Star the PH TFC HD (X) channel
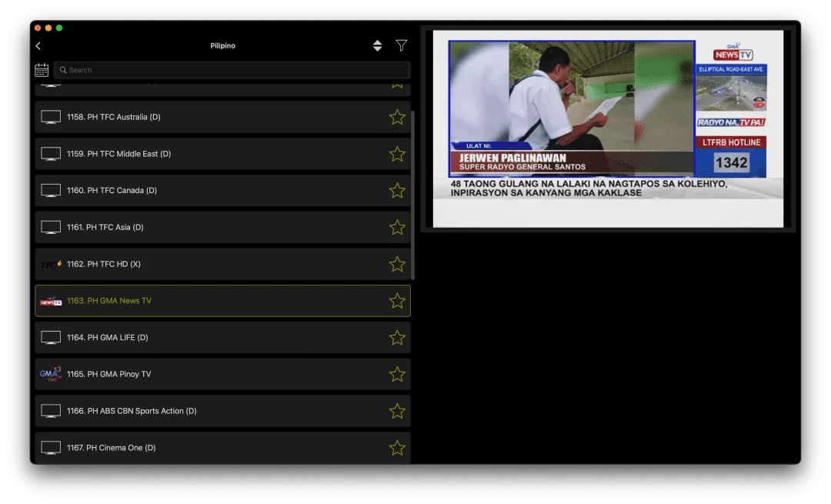Viewport: 831px width, 504px height. coord(397,264)
